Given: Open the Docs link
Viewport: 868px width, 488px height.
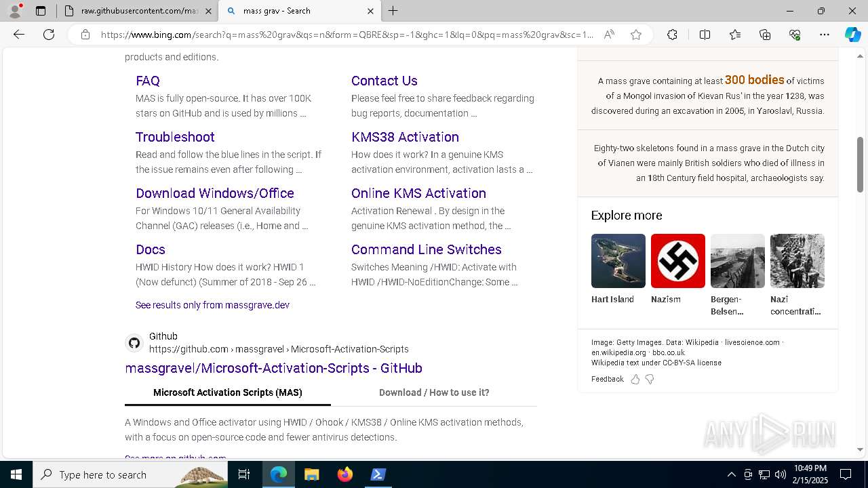Looking at the screenshot, I should click(151, 249).
